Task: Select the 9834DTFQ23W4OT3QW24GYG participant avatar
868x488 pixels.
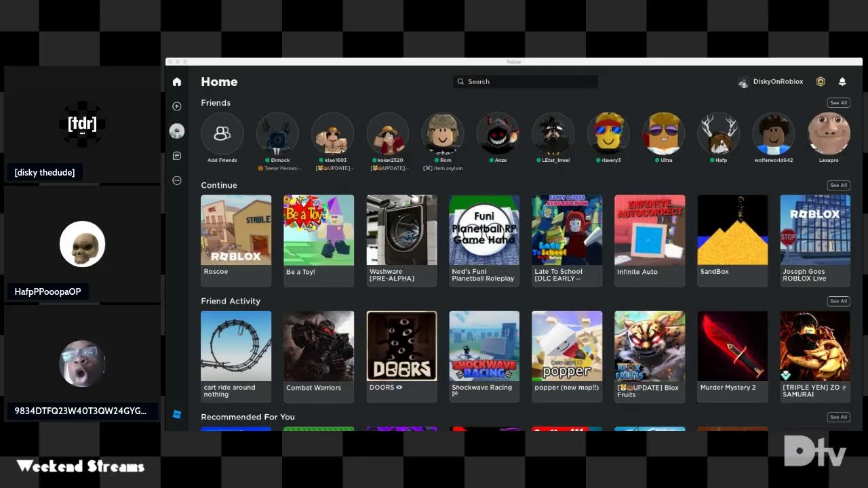Action: [82, 363]
